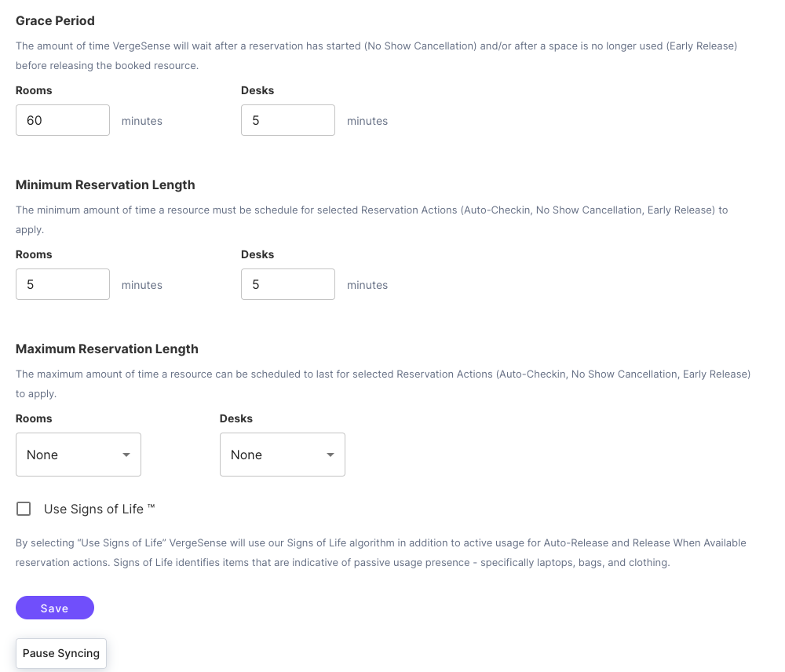Select the Grace Period heading
Image resolution: width=785 pixels, height=672 pixels.
[x=55, y=20]
